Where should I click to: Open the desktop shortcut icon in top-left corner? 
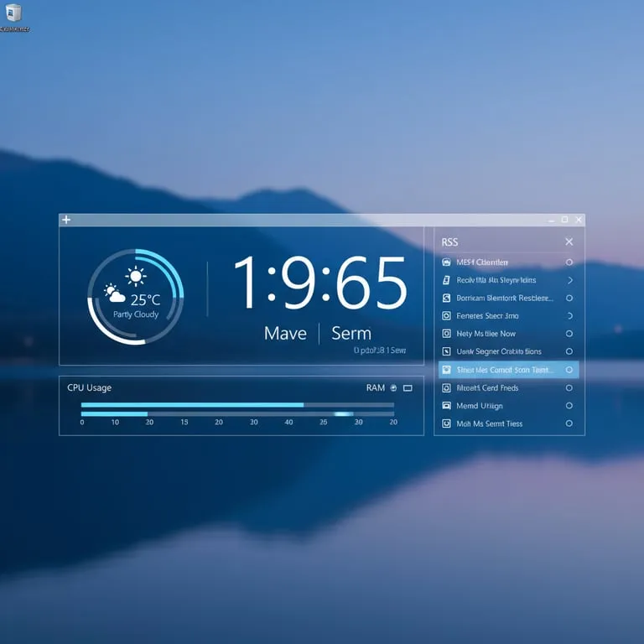coord(13,13)
